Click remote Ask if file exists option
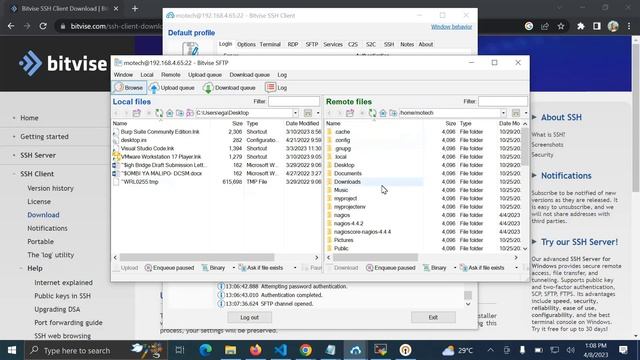 coord(482,268)
